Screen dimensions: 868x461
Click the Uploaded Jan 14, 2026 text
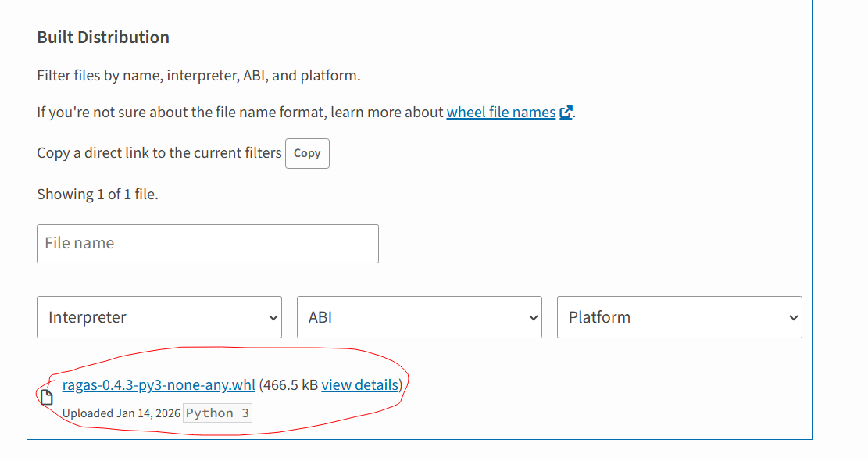(121, 413)
